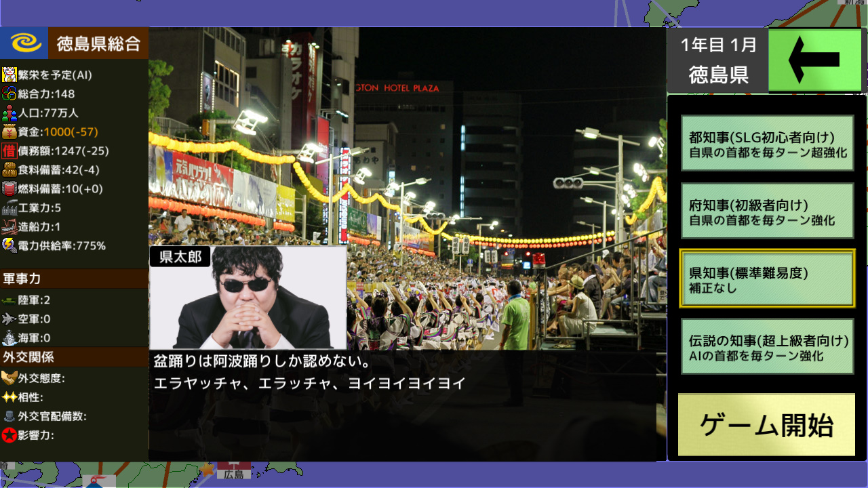Click the diplomatic attitude handshake icon
This screenshot has height=488, width=868.
(x=9, y=378)
